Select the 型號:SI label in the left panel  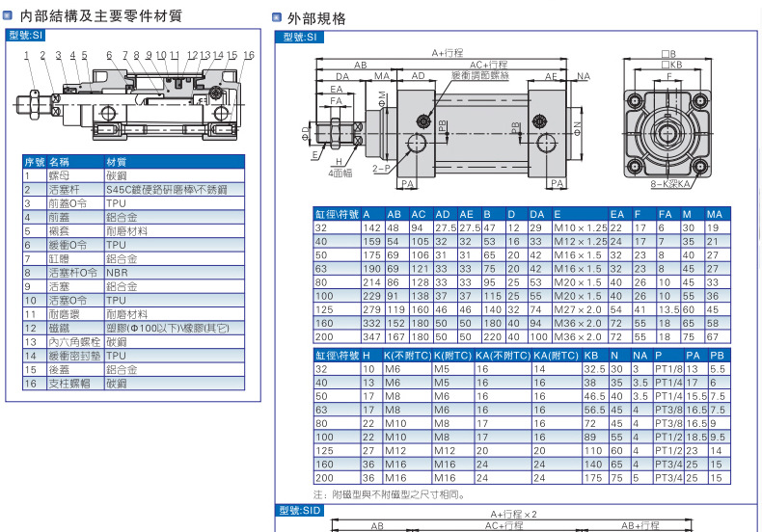[26, 35]
